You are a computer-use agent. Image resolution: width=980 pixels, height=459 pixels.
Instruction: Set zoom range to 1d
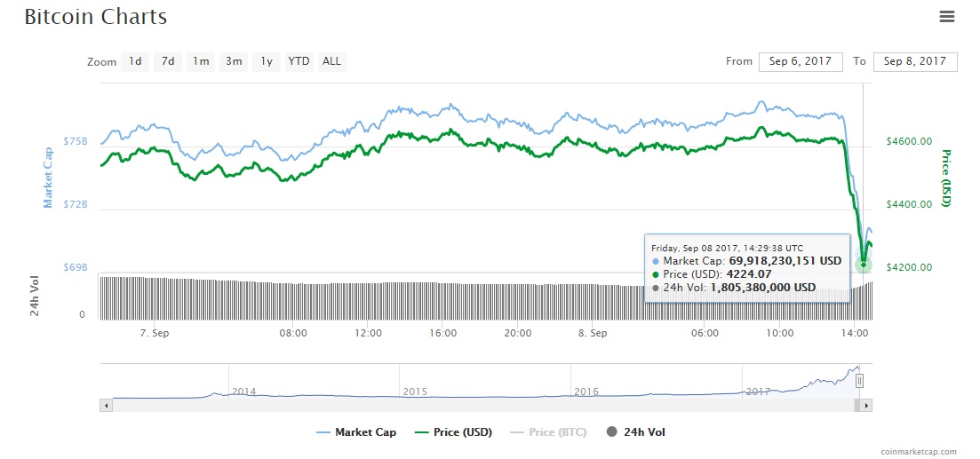point(135,61)
